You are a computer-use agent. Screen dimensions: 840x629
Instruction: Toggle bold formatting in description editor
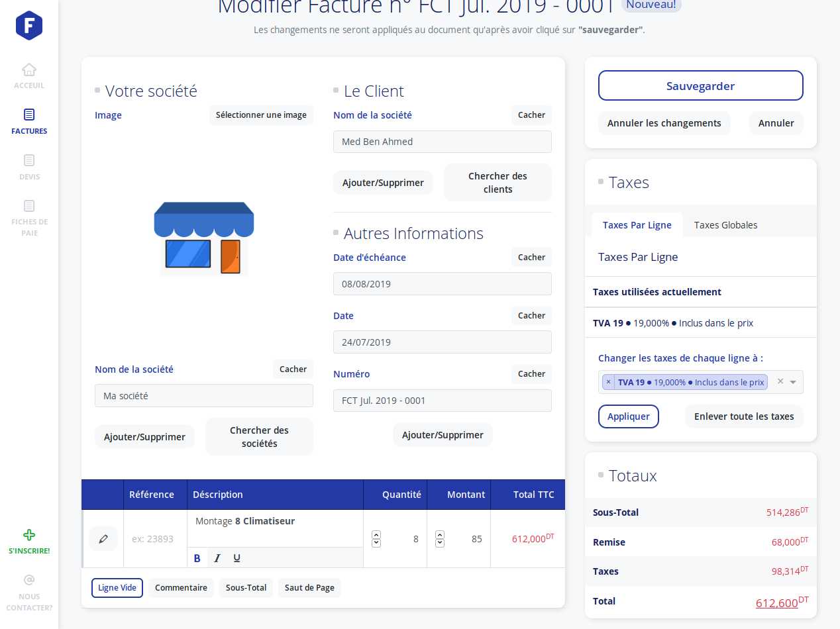click(x=197, y=558)
